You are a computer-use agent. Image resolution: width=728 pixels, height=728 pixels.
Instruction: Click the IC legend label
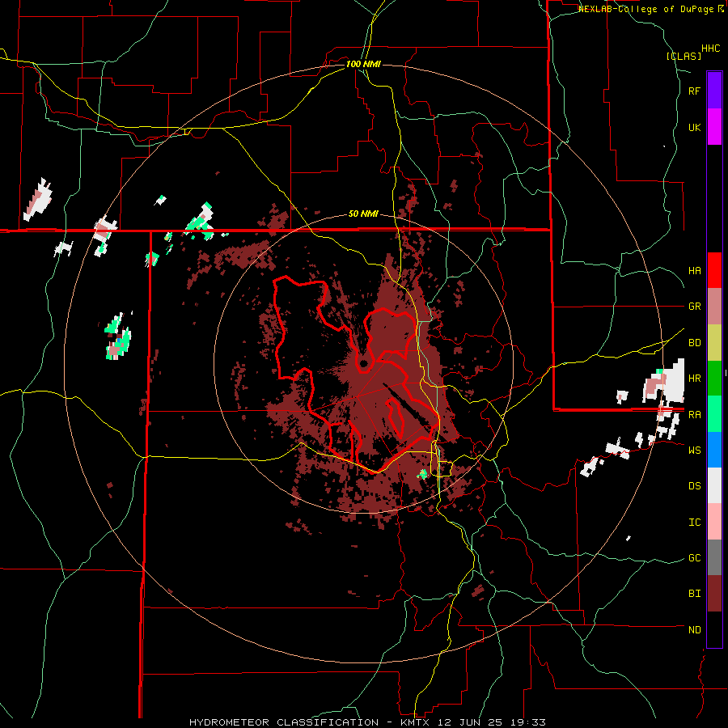pyautogui.click(x=694, y=523)
